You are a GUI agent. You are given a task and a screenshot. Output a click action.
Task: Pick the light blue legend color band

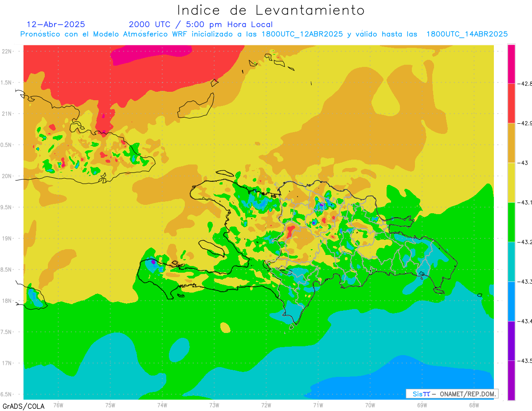[x=511, y=301]
